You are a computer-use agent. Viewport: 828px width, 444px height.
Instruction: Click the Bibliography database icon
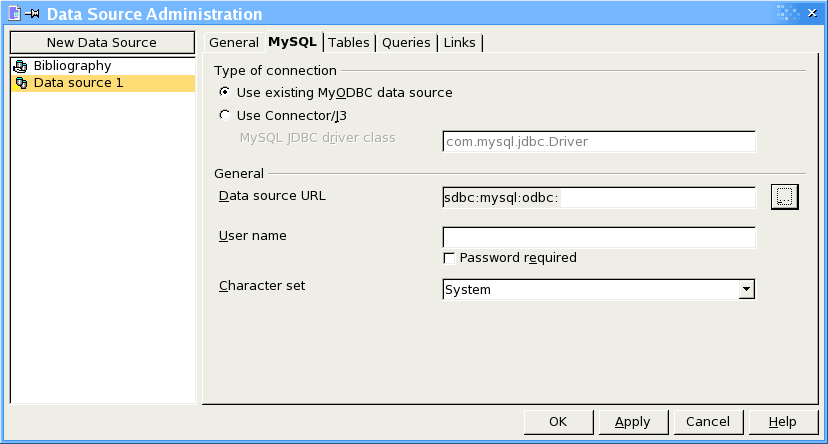click(x=21, y=66)
